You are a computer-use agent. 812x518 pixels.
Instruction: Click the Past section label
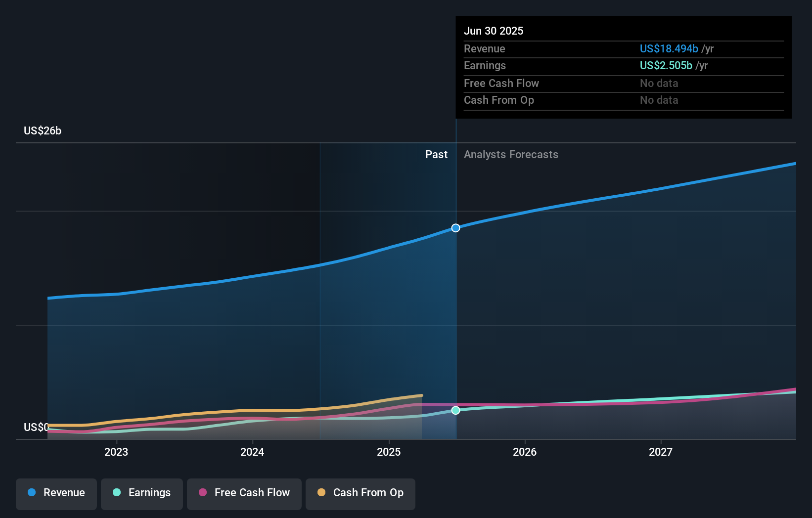[436, 154]
